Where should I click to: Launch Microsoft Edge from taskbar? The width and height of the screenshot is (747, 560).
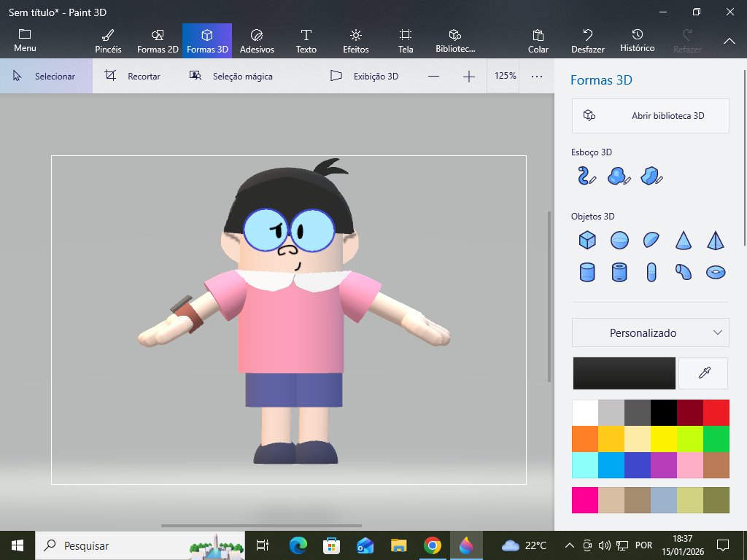click(x=298, y=545)
